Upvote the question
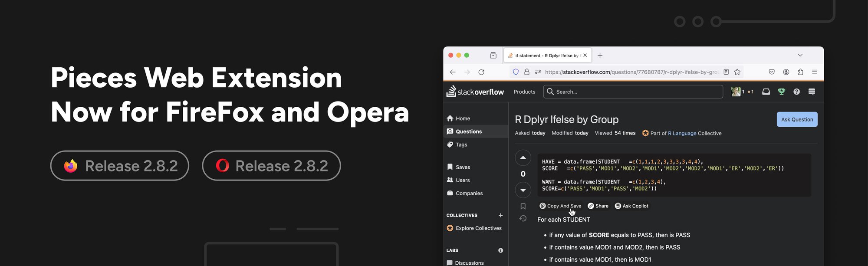Image resolution: width=868 pixels, height=266 pixels. [x=523, y=158]
